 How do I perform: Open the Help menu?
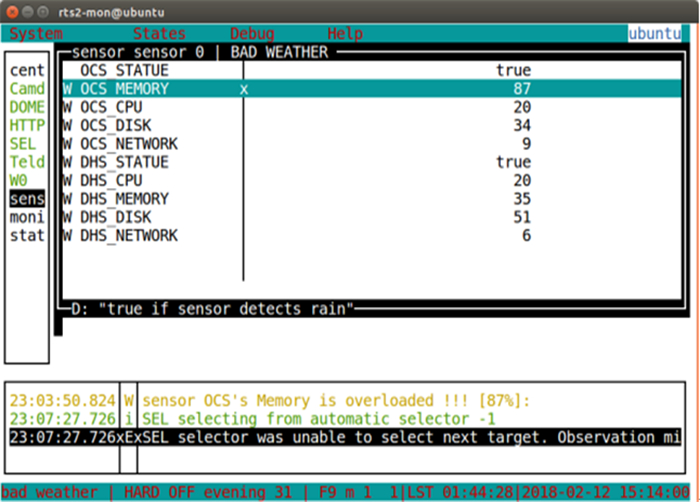tap(345, 34)
